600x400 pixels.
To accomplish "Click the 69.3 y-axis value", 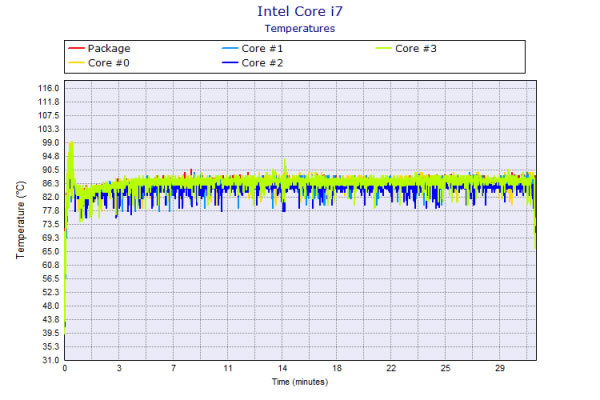I will (x=51, y=238).
